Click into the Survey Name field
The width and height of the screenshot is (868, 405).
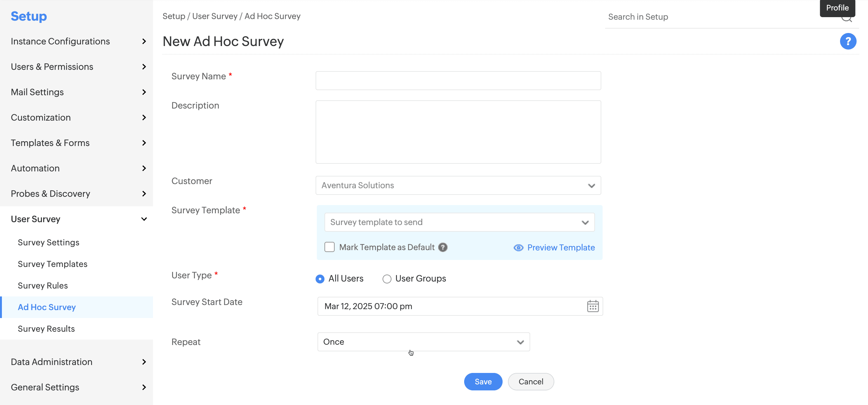pyautogui.click(x=458, y=81)
